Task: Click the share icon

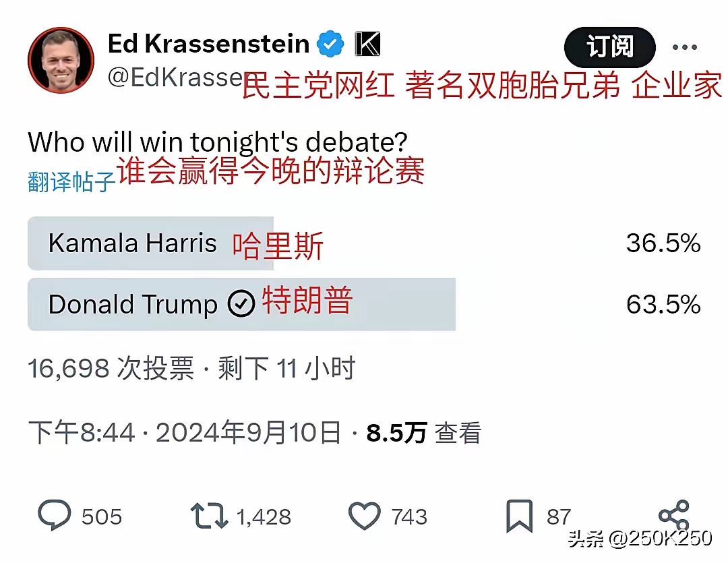Action: 673,516
